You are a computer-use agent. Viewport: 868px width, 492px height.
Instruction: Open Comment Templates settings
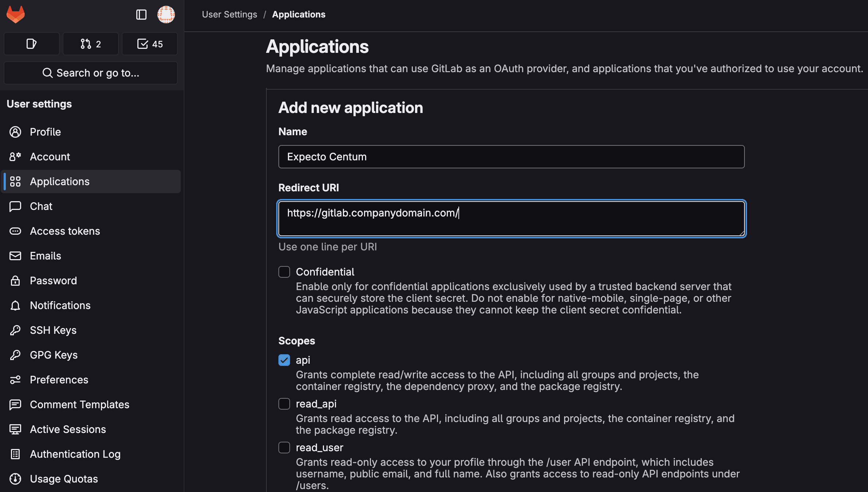coord(91,405)
